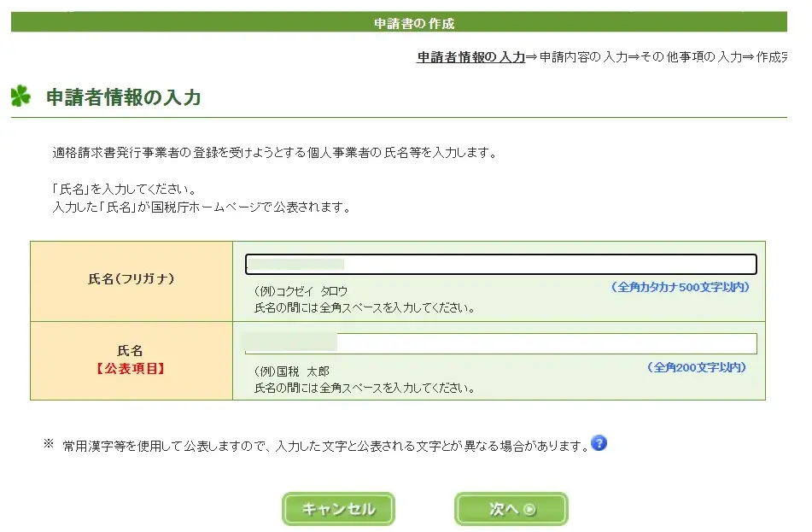Click the blue 全角200文字以内 hint
This screenshot has height=532, width=812.
(697, 367)
